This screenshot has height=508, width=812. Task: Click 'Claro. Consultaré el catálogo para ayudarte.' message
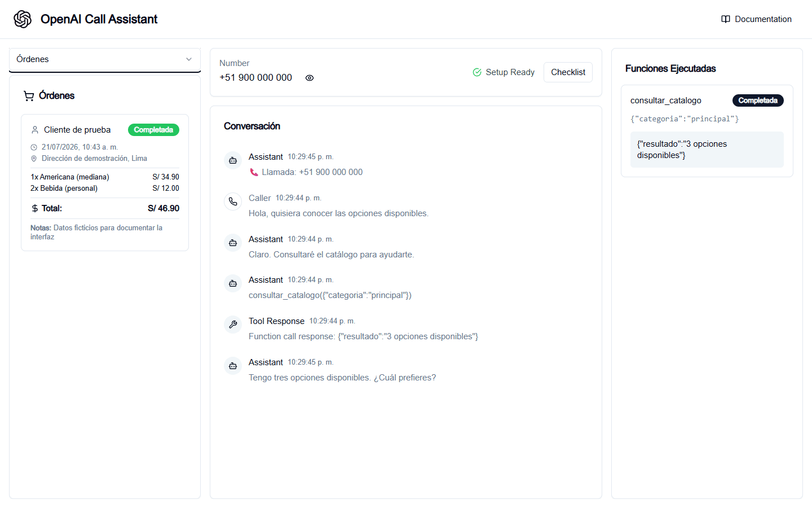pyautogui.click(x=331, y=255)
